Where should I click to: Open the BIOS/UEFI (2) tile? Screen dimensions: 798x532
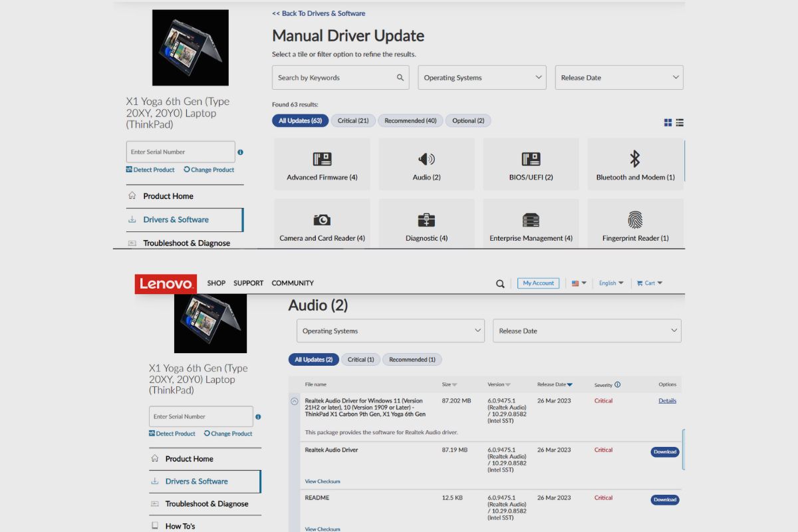tap(531, 164)
